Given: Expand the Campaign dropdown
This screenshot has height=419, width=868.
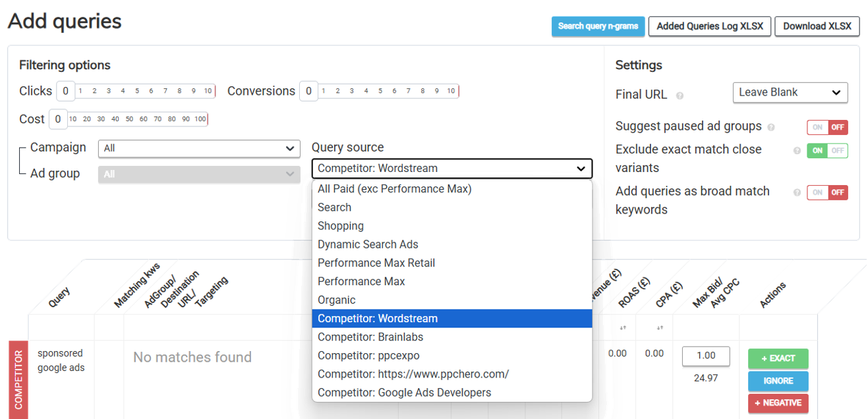Looking at the screenshot, I should coord(198,149).
